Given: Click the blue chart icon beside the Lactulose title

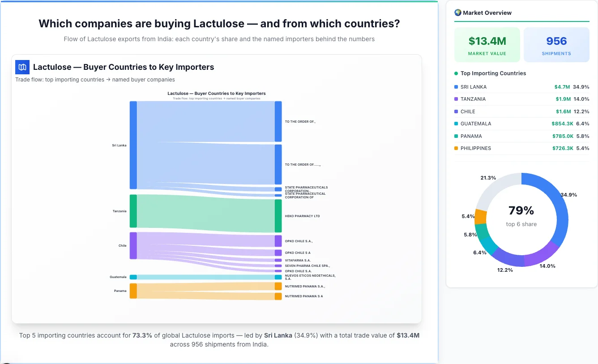Looking at the screenshot, I should 22,67.
